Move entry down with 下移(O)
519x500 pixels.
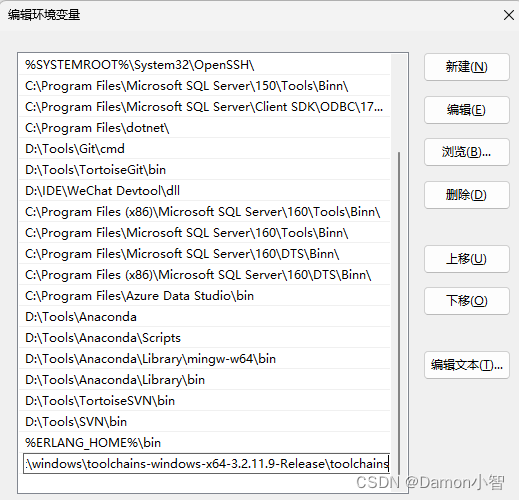click(x=467, y=301)
